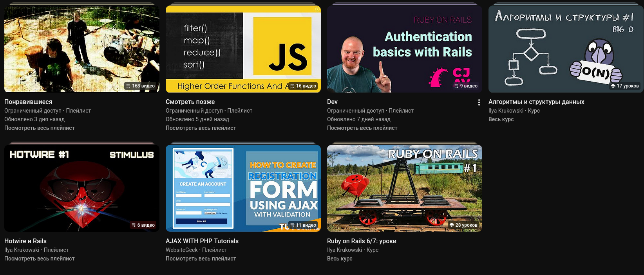Click the 168 видео count badge
This screenshot has width=644, height=275.
point(141,86)
